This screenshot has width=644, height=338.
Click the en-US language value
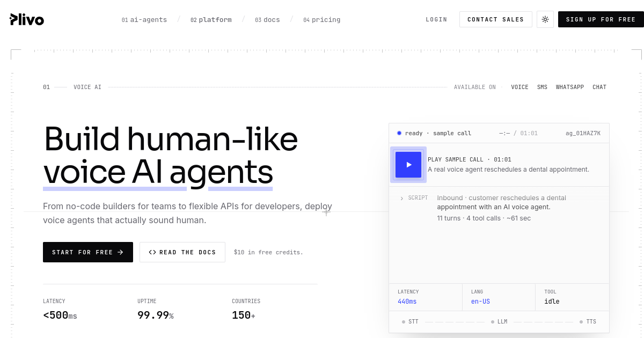pyautogui.click(x=480, y=302)
